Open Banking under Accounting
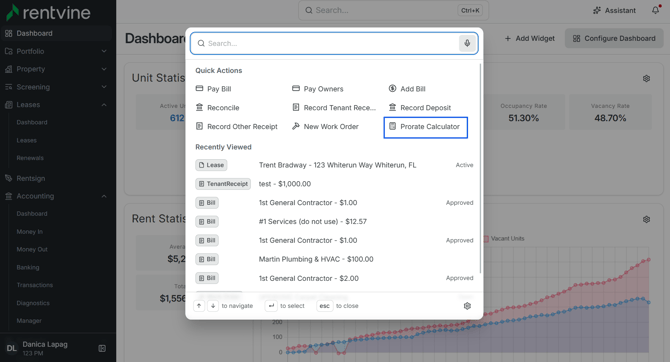This screenshot has width=670, height=362. (x=28, y=268)
